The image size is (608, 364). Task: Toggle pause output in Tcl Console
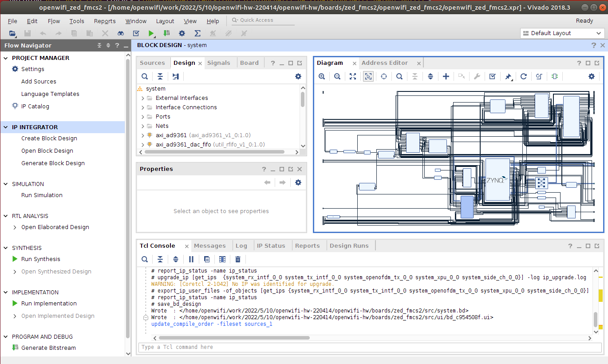point(191,259)
